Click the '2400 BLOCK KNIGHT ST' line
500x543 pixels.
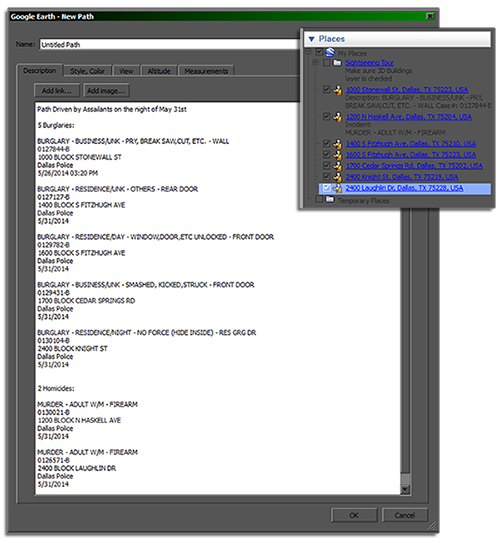[72, 348]
